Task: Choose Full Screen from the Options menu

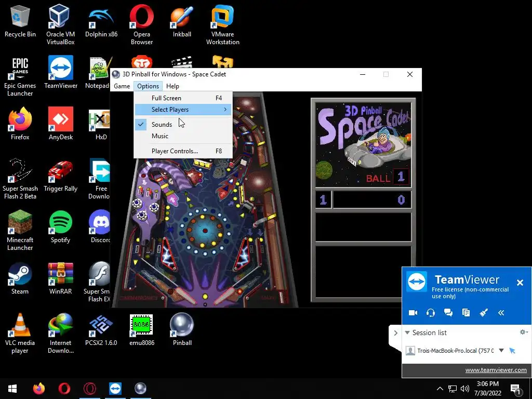Action: tap(183, 98)
